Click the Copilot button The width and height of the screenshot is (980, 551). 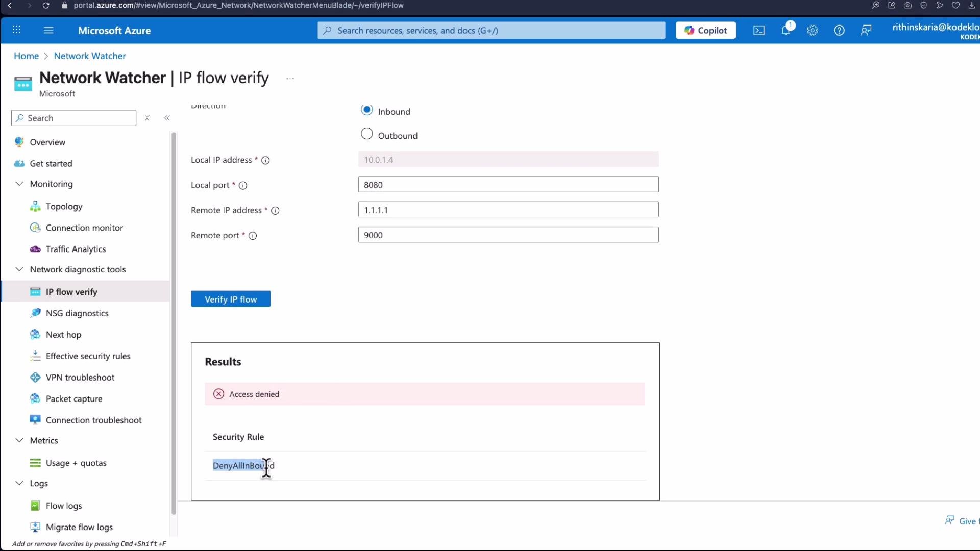click(705, 30)
